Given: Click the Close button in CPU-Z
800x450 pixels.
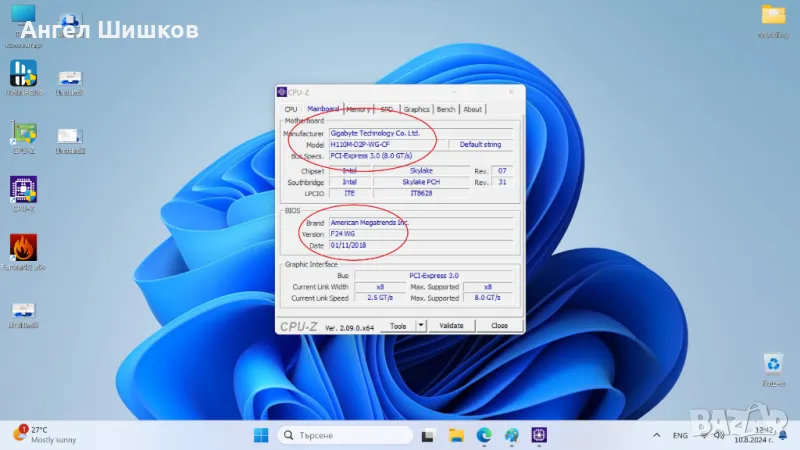Looking at the screenshot, I should tap(499, 325).
